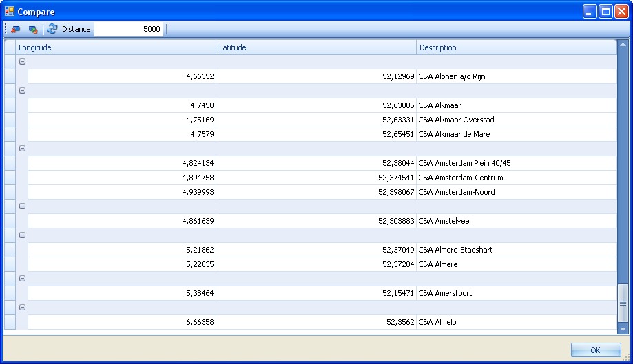
Task: Click longitude value 4,824134
Action: click(198, 163)
